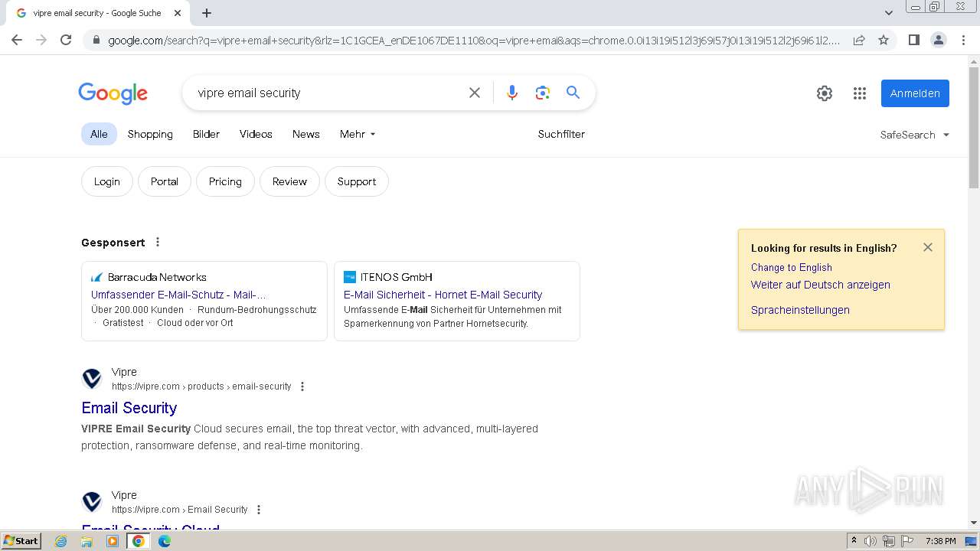Apply the Login suggestion chip

[x=107, y=181]
